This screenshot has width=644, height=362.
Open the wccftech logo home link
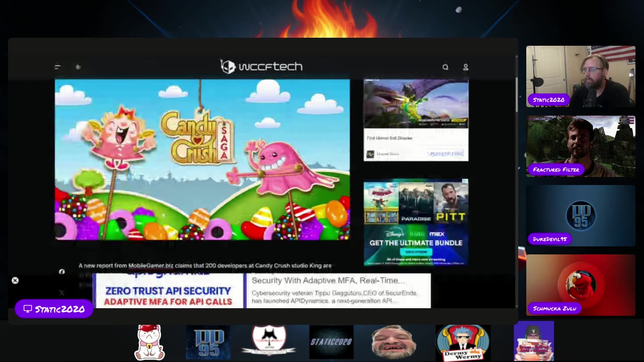262,66
